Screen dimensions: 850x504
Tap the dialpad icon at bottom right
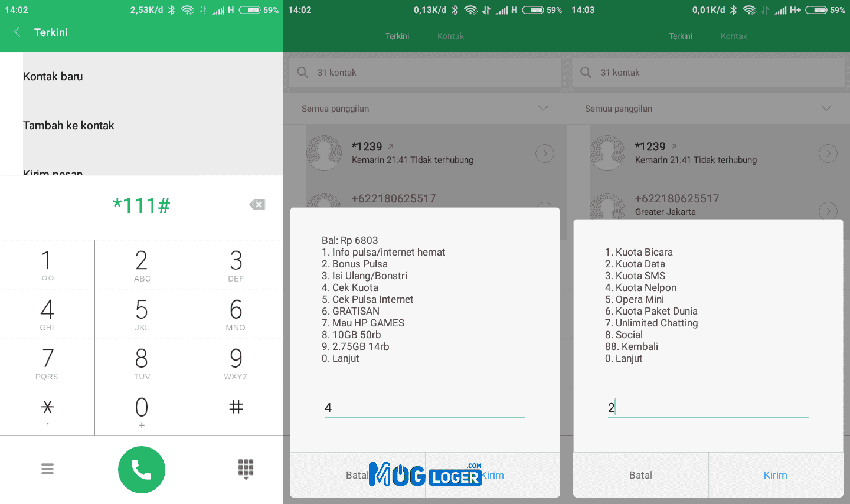(246, 469)
